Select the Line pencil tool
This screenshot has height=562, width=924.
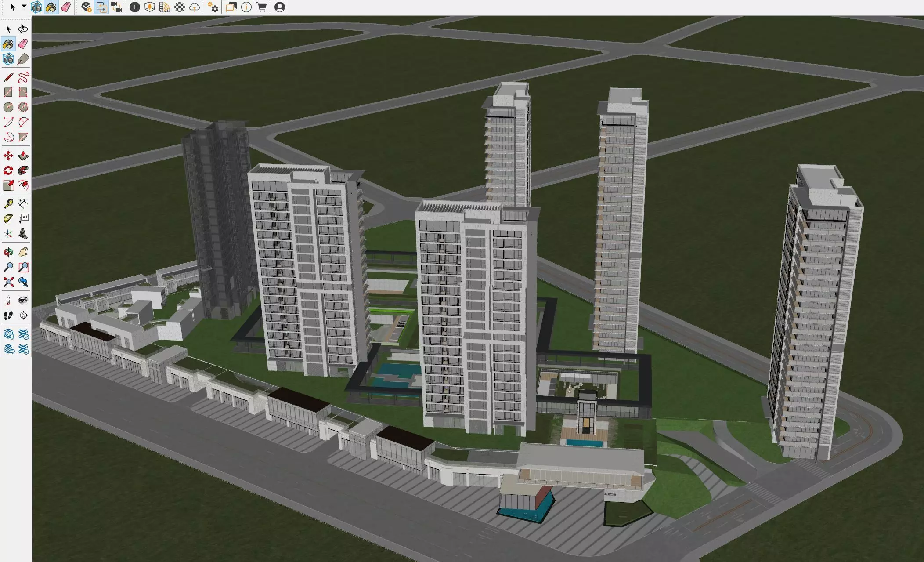pos(8,77)
